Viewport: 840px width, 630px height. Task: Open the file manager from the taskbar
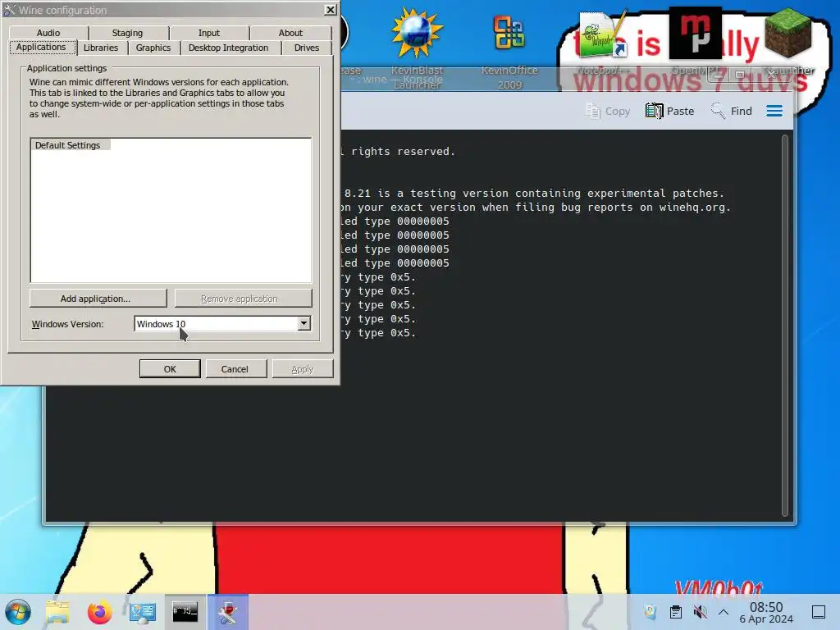coord(57,612)
